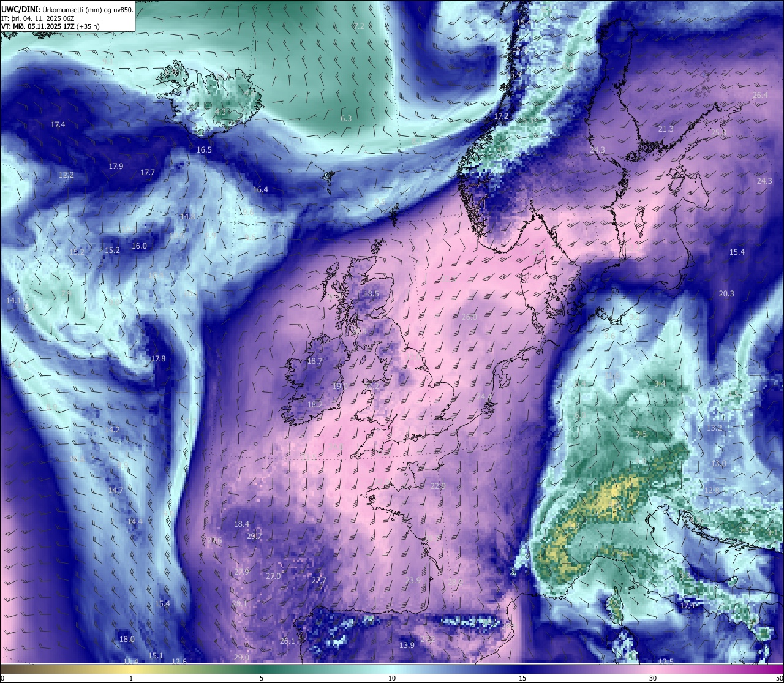Click the 16.5 value south of Iceland
This screenshot has width=784, height=683.
[204, 149]
